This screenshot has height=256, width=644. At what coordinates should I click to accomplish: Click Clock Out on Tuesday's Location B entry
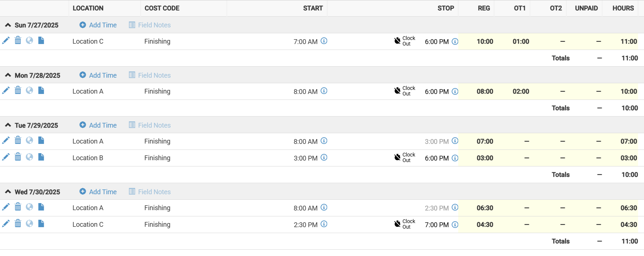pos(405,158)
